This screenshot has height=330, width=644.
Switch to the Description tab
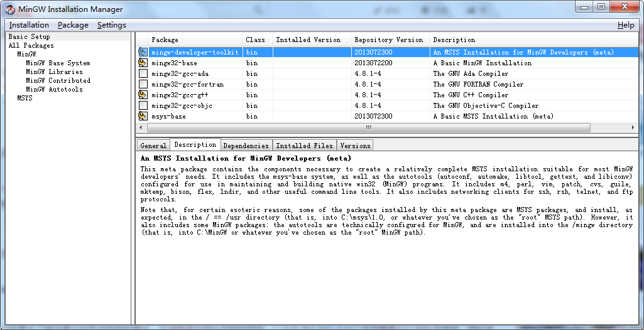195,144
